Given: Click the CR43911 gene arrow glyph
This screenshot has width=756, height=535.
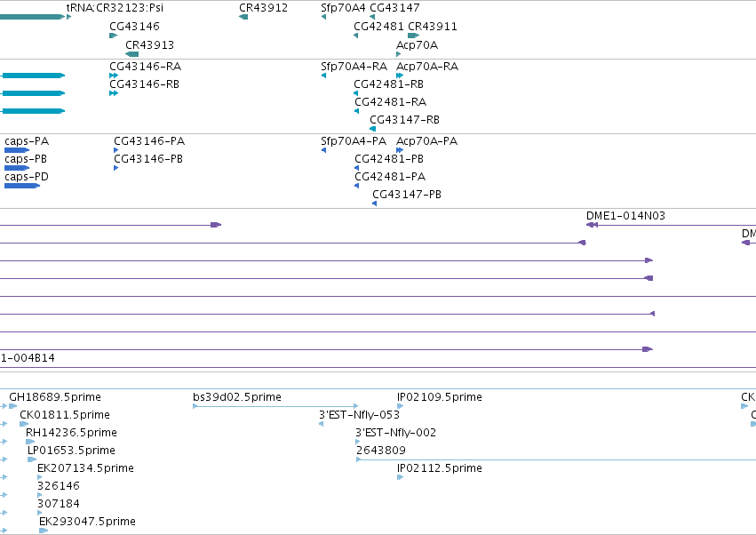Looking at the screenshot, I should pos(414,36).
